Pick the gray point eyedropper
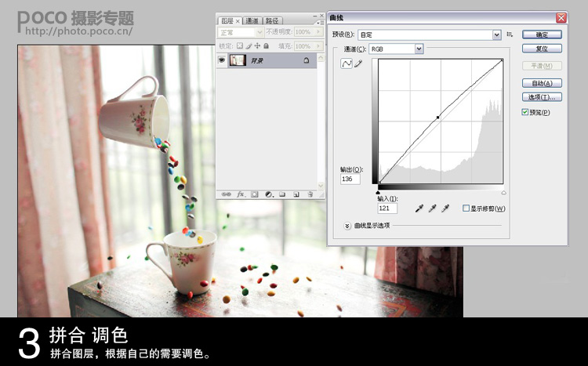The image size is (588, 366). tap(432, 208)
